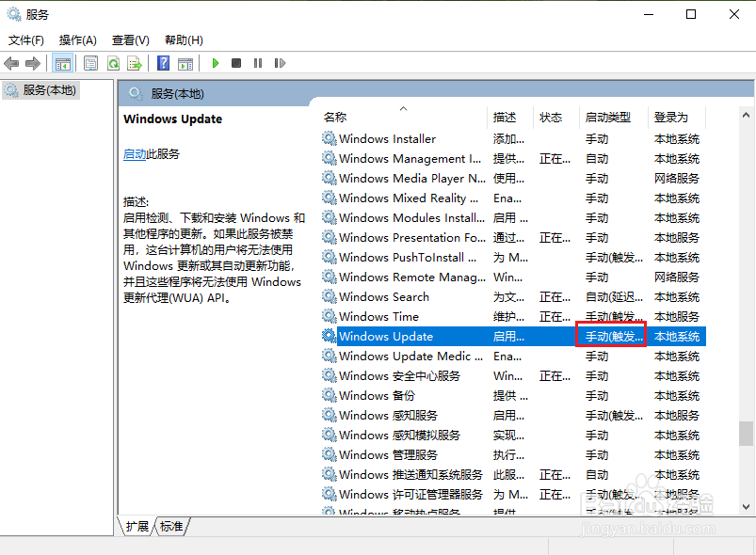Viewport: 756px width, 555px height.
Task: Minimize the Services window
Action: (649, 14)
